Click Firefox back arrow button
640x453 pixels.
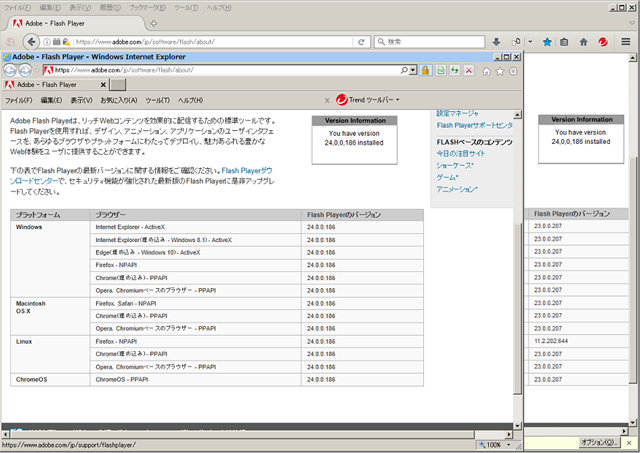pyautogui.click(x=31, y=42)
